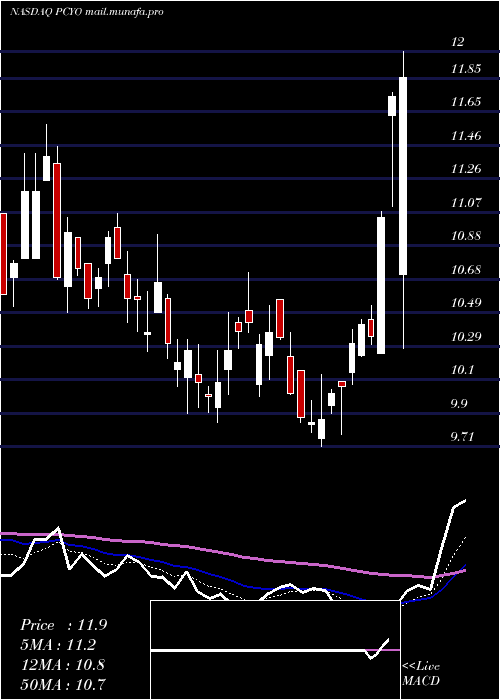
Task: Click the 11.26 price axis label
Action: [466, 169]
